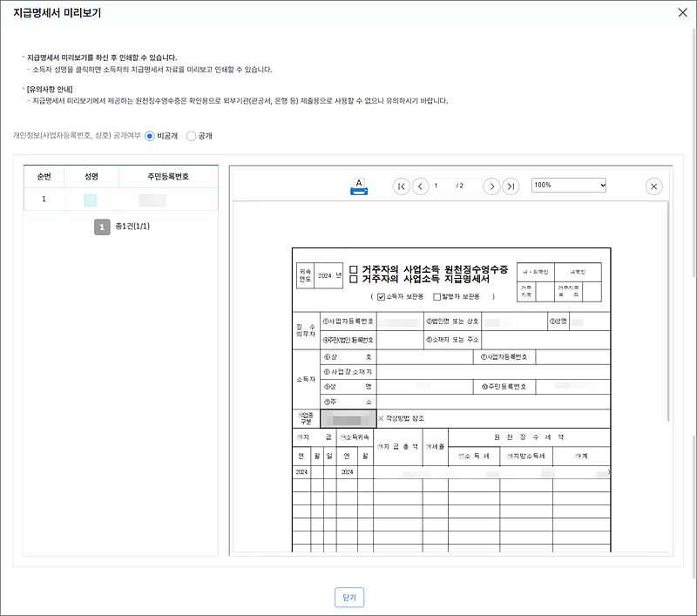Jump to first page with the |< icon
The width and height of the screenshot is (697, 616).
401,186
